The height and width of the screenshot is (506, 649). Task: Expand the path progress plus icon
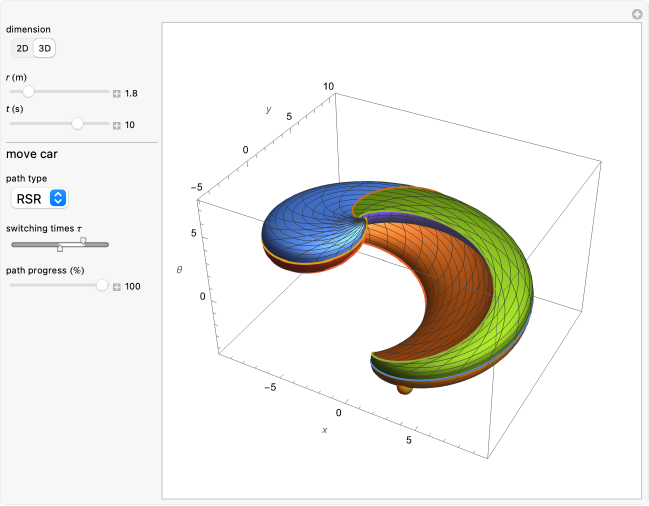[117, 287]
